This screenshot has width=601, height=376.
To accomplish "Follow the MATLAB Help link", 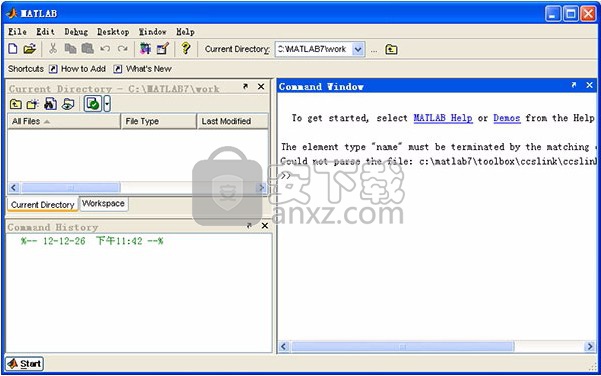I will click(x=443, y=118).
